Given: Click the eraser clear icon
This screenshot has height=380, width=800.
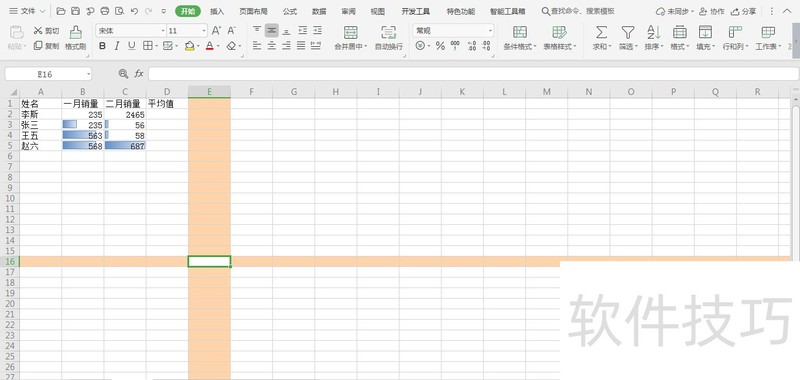Looking at the screenshot, I should 231,46.
